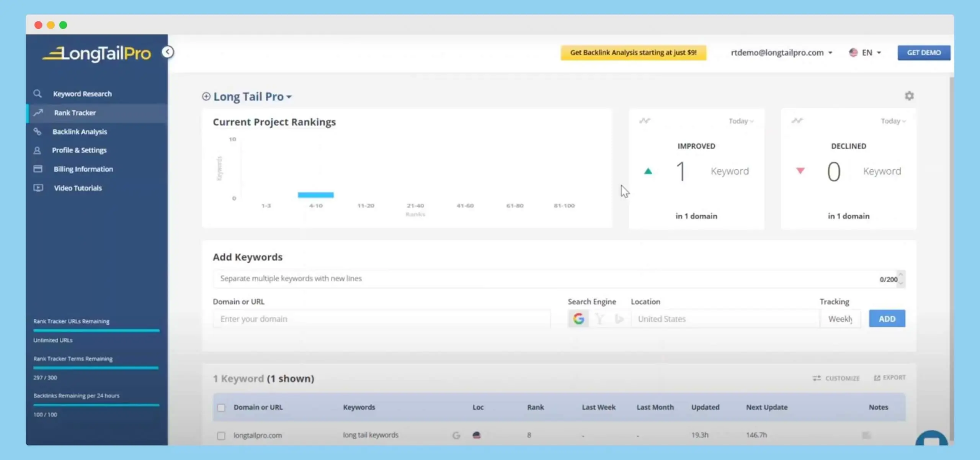
Task: Click the GET DEMO button
Action: click(x=923, y=52)
